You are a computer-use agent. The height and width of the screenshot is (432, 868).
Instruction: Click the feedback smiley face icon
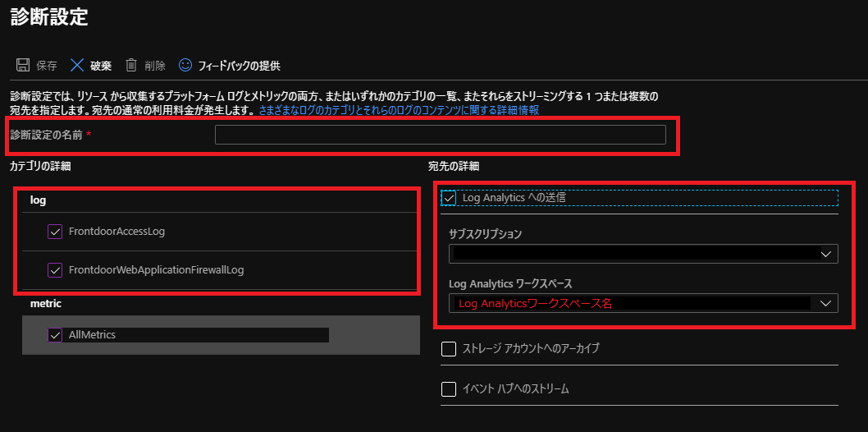(x=185, y=66)
